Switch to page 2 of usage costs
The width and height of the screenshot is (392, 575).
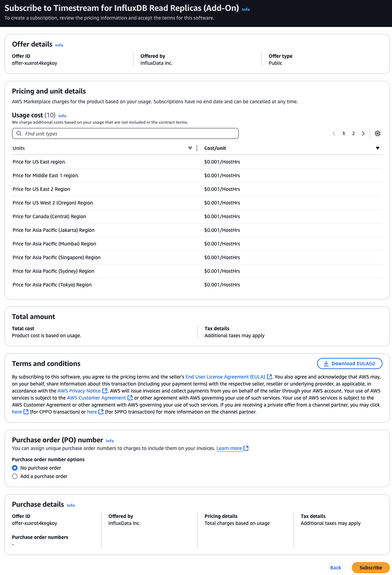353,133
